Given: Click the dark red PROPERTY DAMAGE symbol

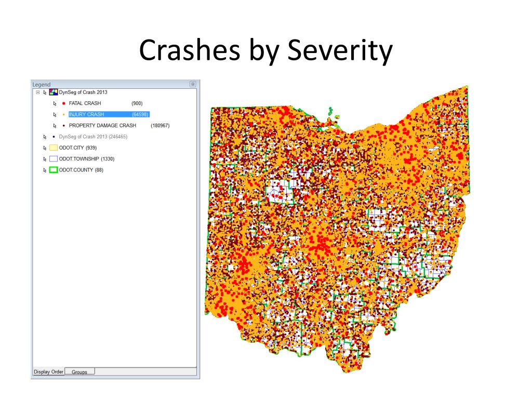Looking at the screenshot, I should (x=63, y=126).
